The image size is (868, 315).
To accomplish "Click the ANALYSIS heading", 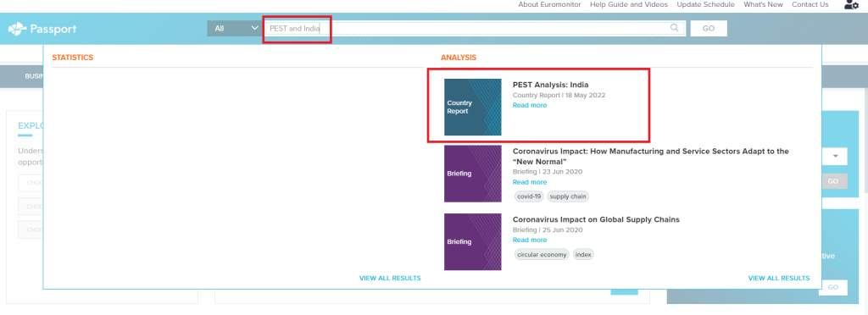I will coord(459,58).
